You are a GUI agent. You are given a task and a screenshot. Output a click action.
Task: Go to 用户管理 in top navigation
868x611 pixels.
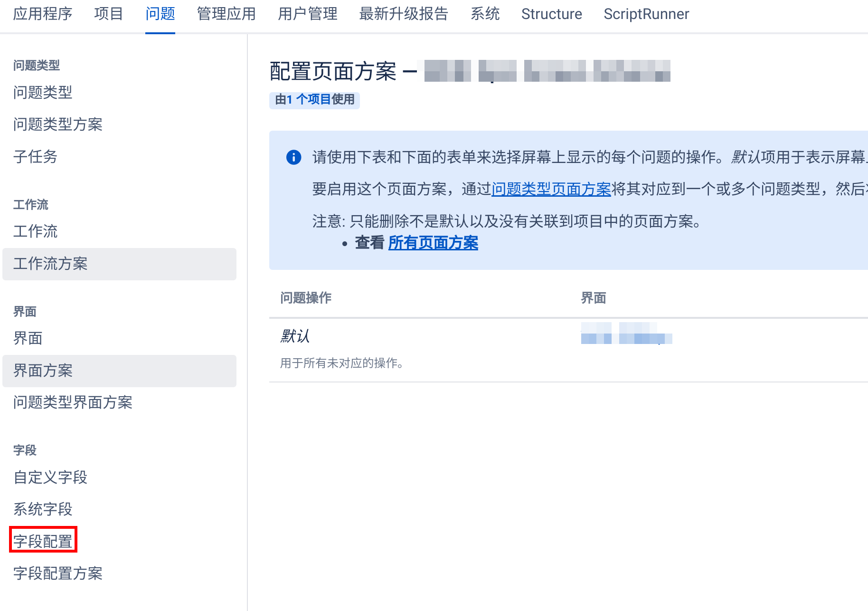(x=308, y=14)
